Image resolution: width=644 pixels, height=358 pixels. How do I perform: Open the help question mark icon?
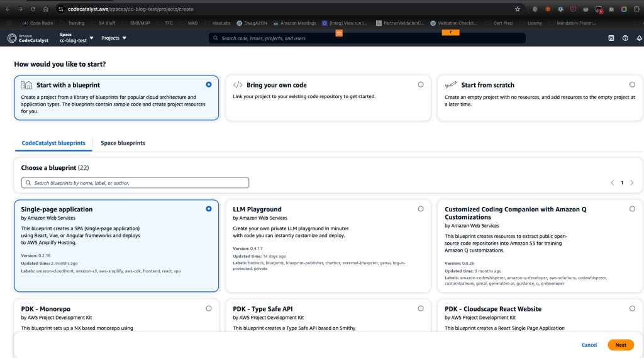click(x=625, y=38)
